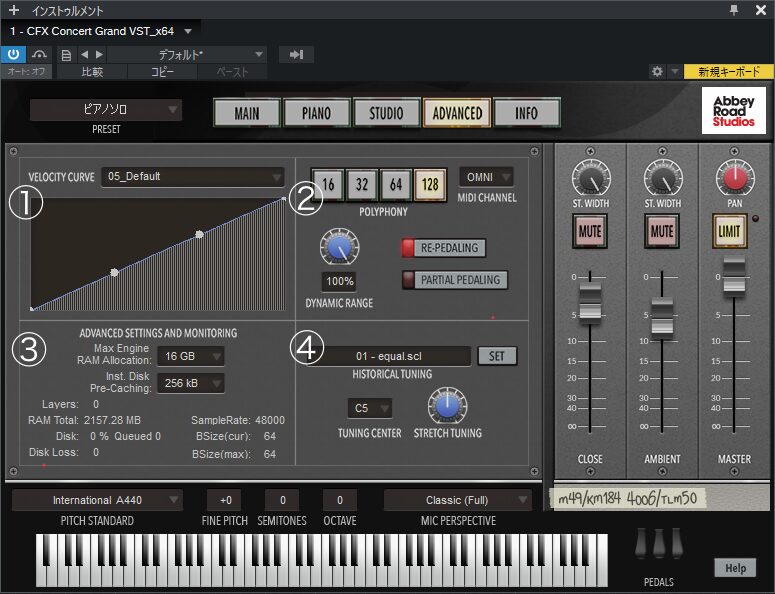Image resolution: width=775 pixels, height=594 pixels.
Task: Click the 100% dynamic range value field
Action: click(340, 281)
